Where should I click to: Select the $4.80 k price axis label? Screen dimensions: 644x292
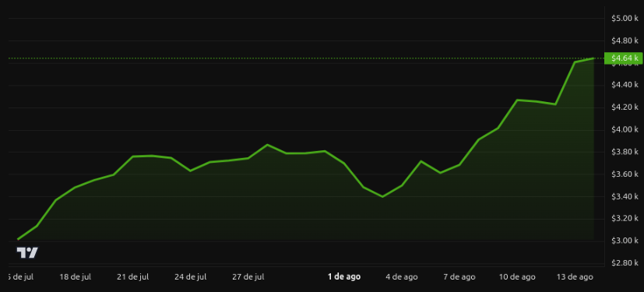[625, 40]
